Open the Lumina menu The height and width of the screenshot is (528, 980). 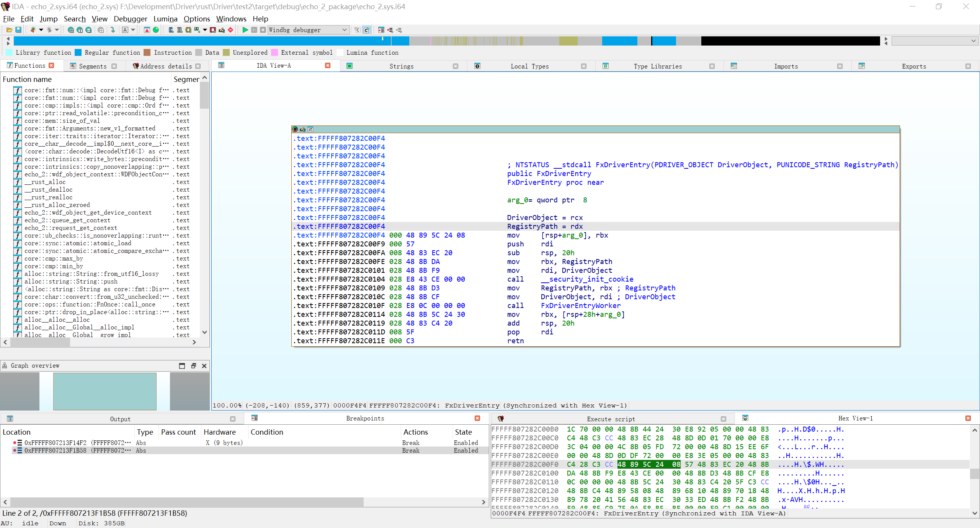pyautogui.click(x=165, y=19)
